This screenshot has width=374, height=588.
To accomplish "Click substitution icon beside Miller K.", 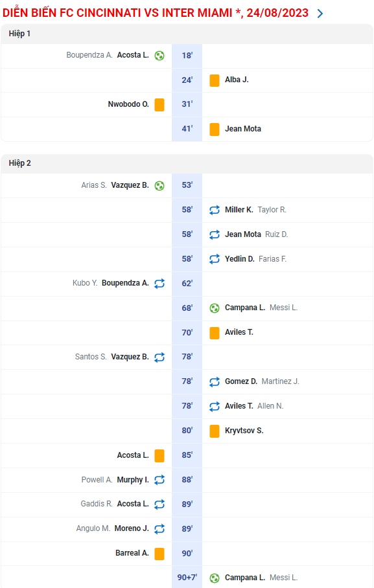I will [x=215, y=210].
